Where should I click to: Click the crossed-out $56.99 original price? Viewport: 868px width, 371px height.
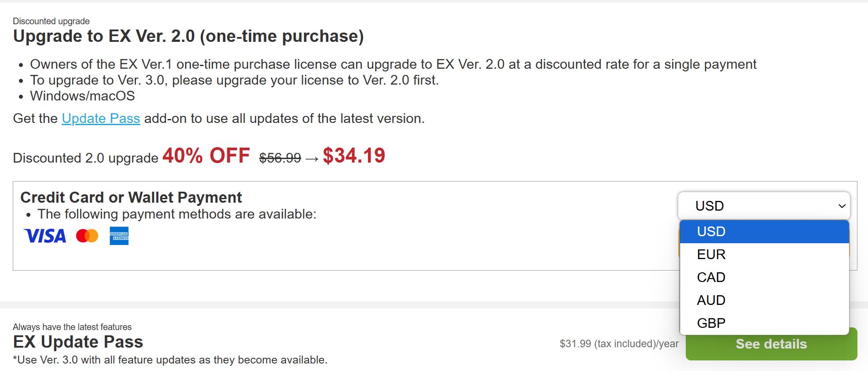tap(280, 158)
